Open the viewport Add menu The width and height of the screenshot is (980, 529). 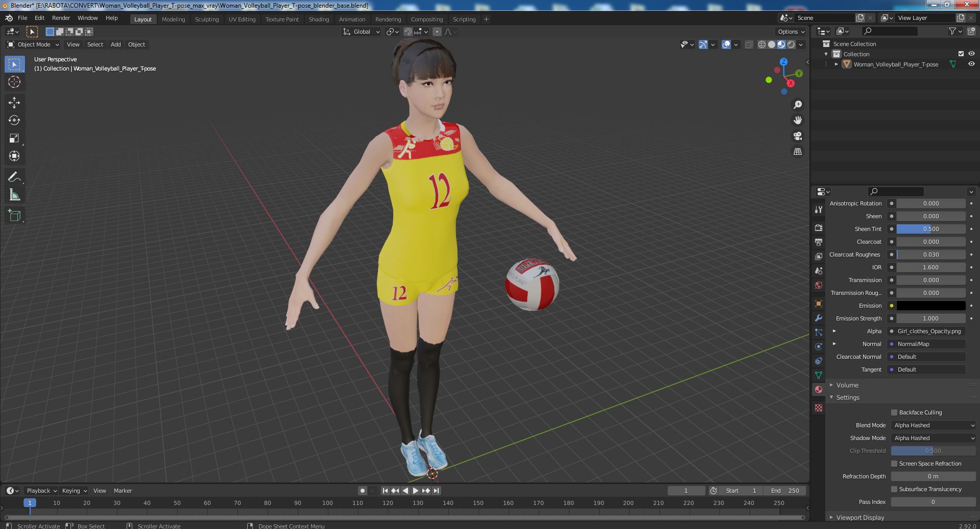(x=116, y=44)
